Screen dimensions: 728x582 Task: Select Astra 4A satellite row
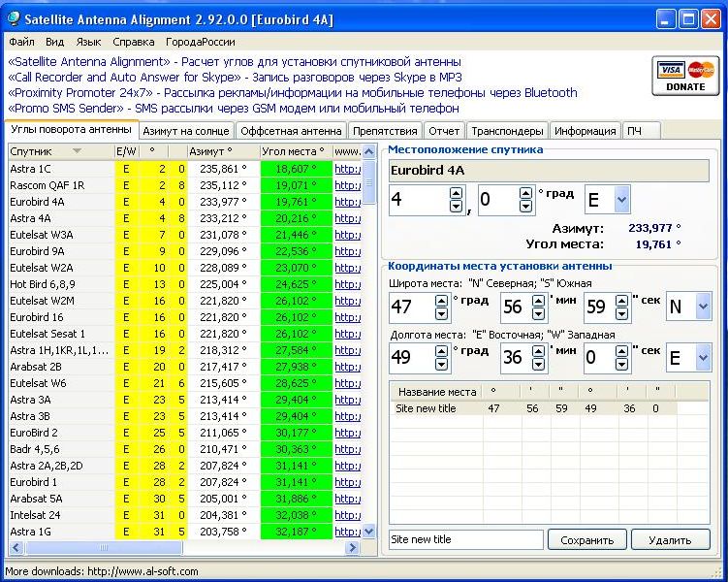coord(184,218)
